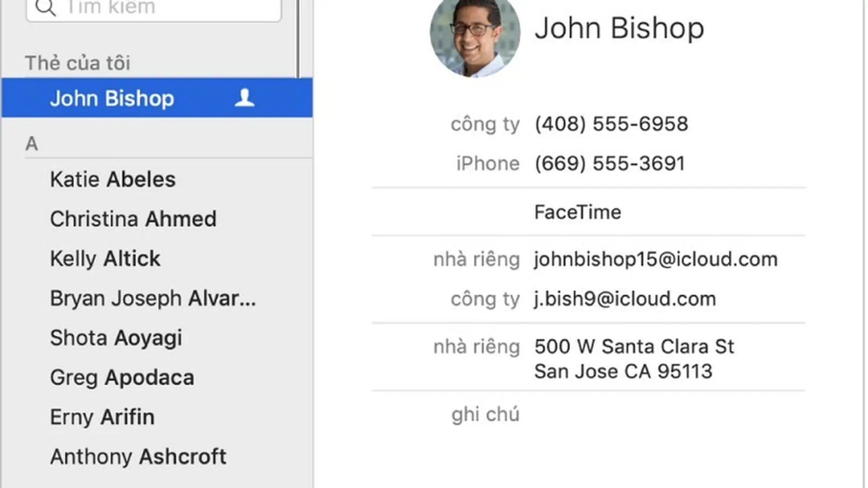The image size is (868, 488).
Task: Open Christina Ahmed's contact card
Action: [x=133, y=219]
